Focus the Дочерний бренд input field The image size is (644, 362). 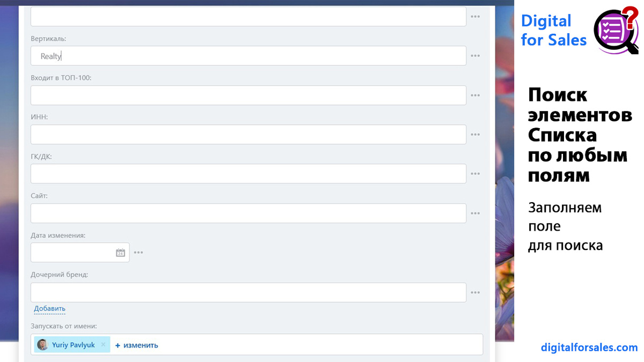pyautogui.click(x=248, y=293)
